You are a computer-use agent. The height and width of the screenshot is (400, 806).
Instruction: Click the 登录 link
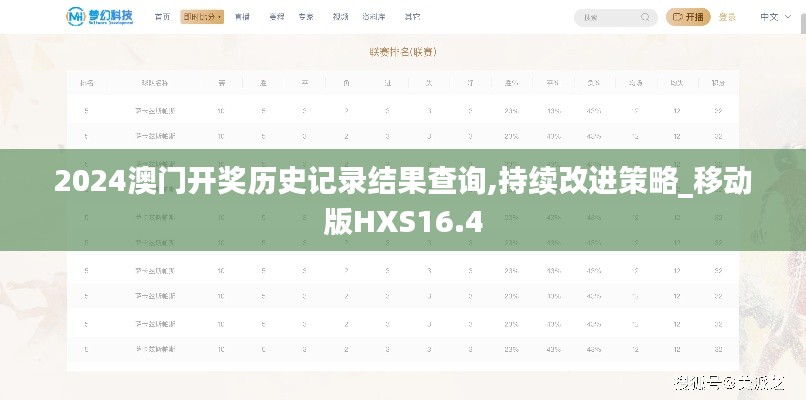coord(727,17)
